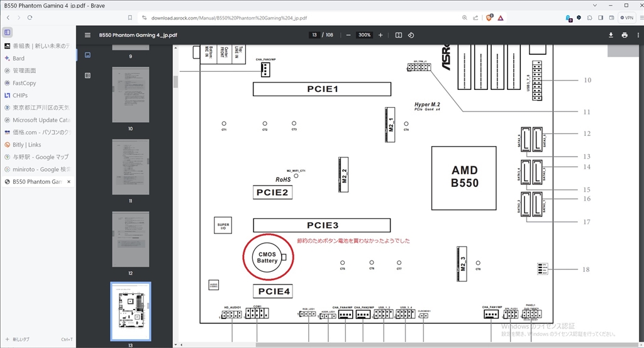Open the Brave Wallet icon

611,18
